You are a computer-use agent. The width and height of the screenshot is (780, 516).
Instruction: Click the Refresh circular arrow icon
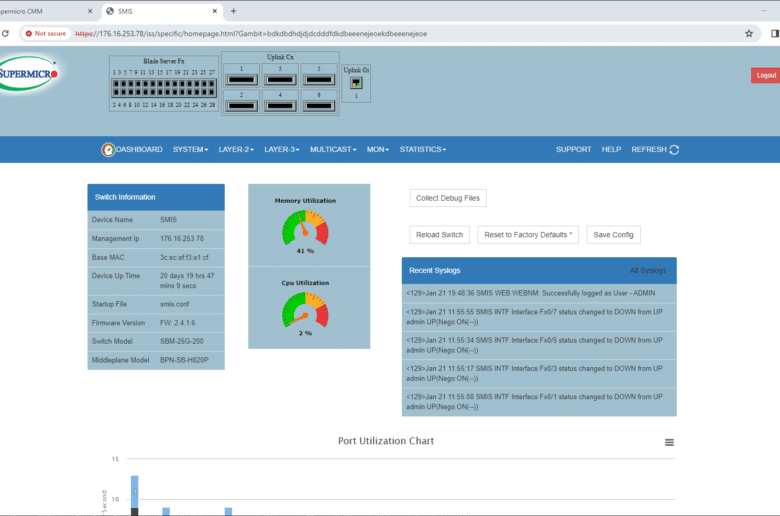pos(674,149)
